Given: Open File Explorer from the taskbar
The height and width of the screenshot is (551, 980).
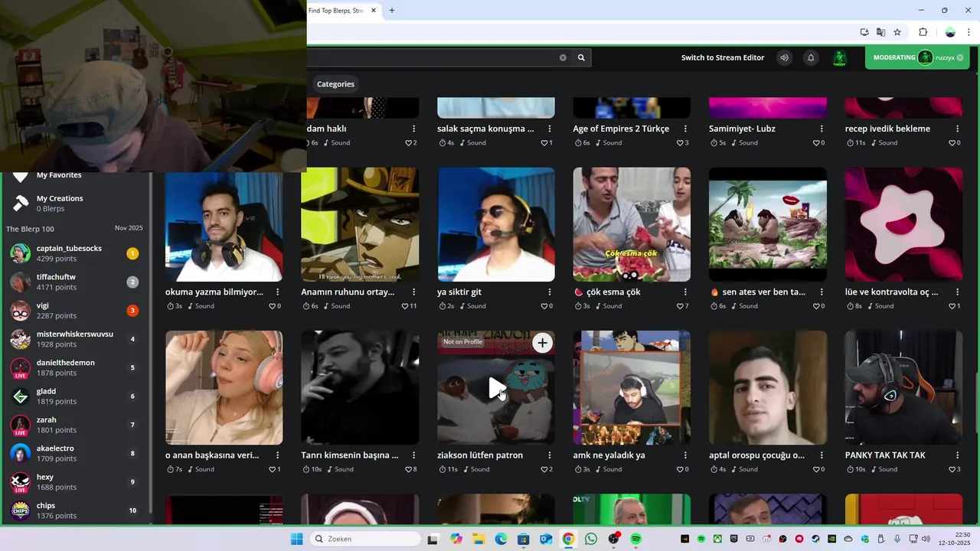Looking at the screenshot, I should 478,539.
